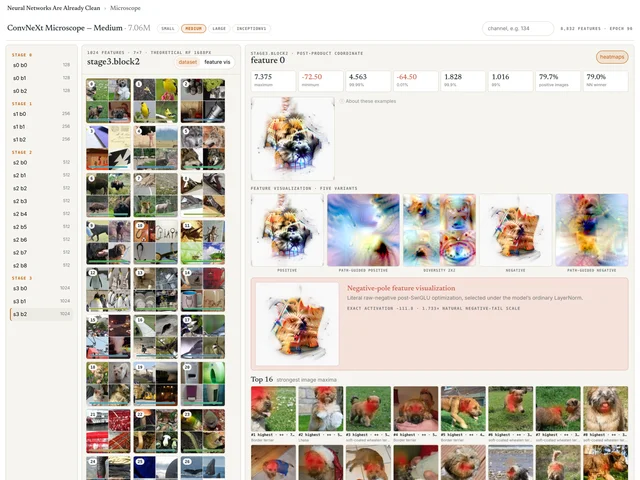Select layer s3 b1 in sidebar
The image size is (640, 480).
click(x=41, y=301)
